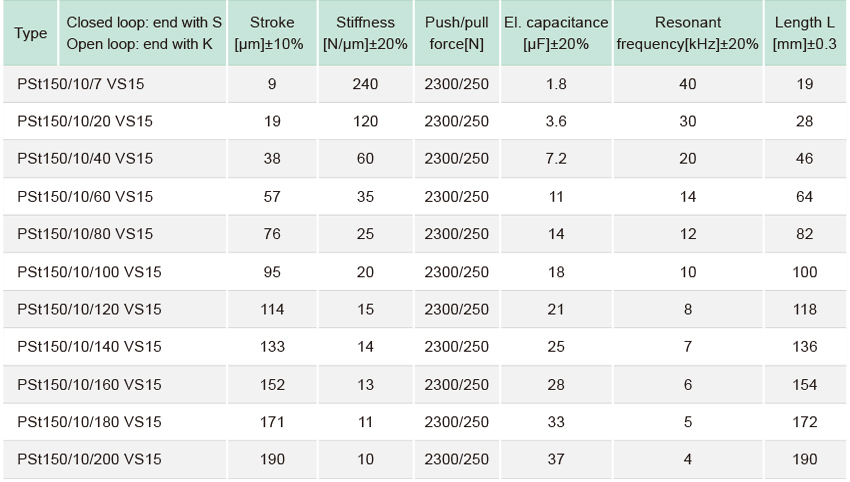This screenshot has height=482, width=850.
Task: Select the PSt150/10/7 VS15 row label
Action: pos(81,84)
